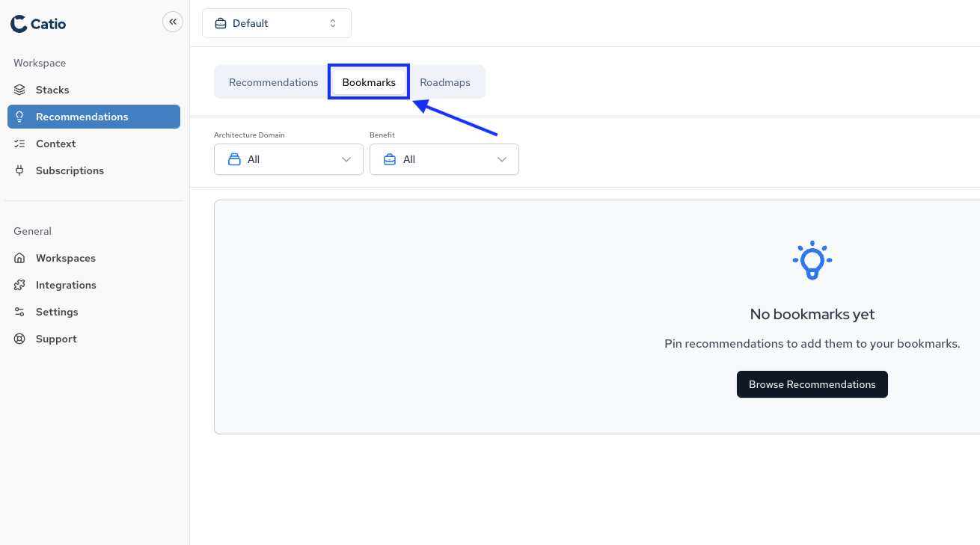Open Integrations via the puzzle icon
Screen dimensions: 980x545
(x=19, y=285)
